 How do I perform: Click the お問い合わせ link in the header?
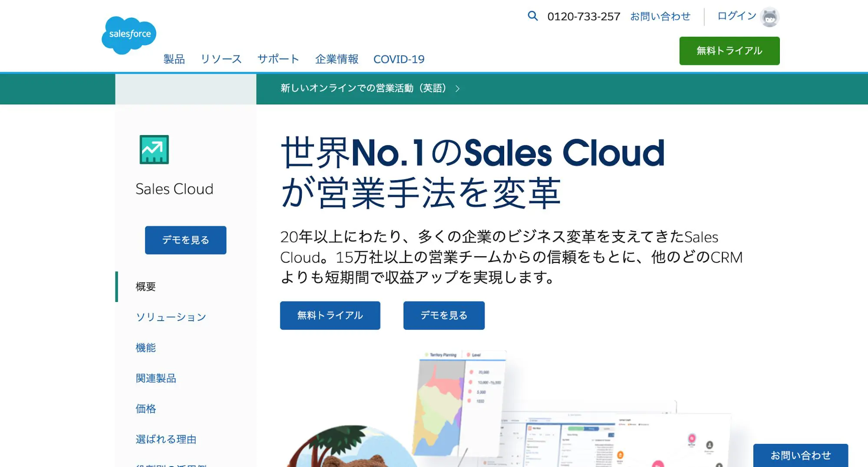[x=660, y=17]
